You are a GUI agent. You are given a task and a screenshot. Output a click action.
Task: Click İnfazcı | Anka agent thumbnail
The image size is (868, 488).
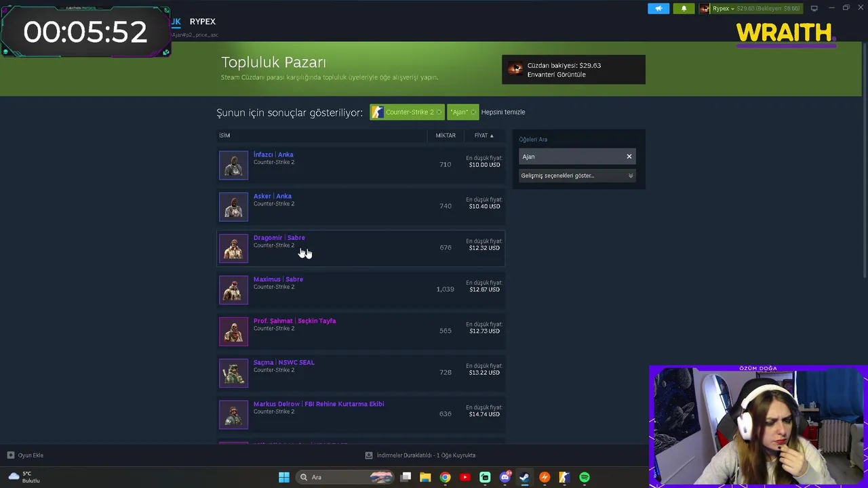pos(233,165)
